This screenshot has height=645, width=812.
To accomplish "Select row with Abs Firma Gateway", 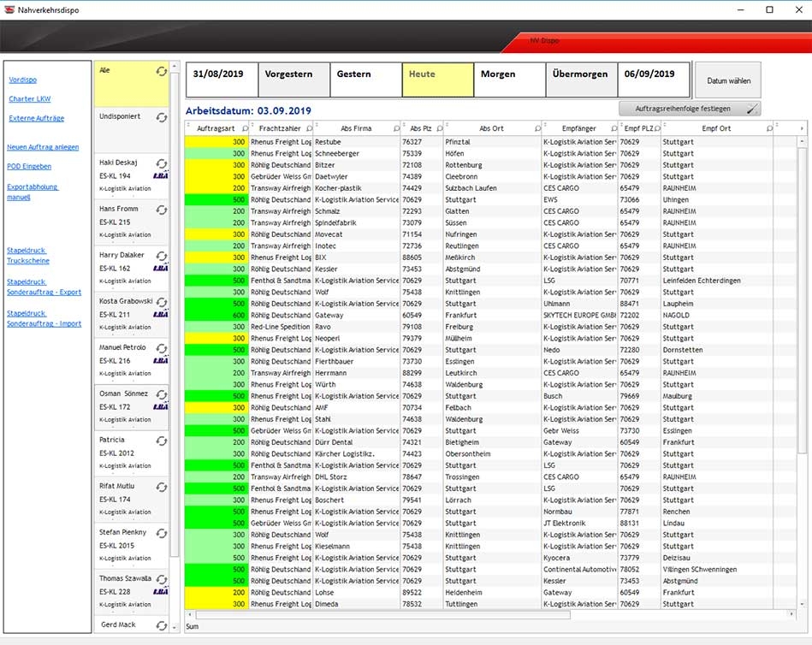I will (491, 316).
